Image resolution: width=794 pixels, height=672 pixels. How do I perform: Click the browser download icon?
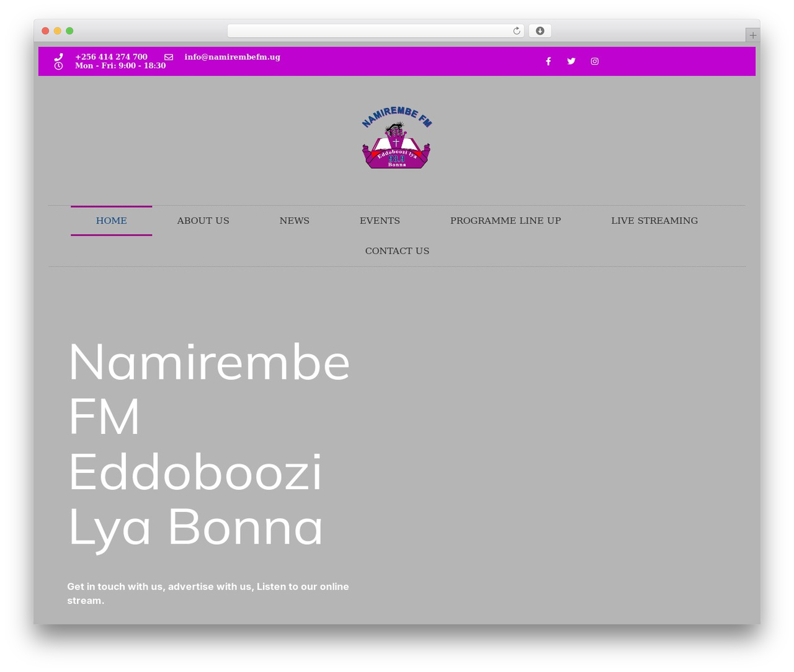coord(540,31)
